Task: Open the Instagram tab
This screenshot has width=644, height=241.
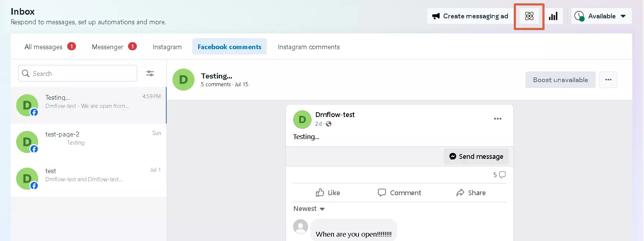Action: [167, 47]
